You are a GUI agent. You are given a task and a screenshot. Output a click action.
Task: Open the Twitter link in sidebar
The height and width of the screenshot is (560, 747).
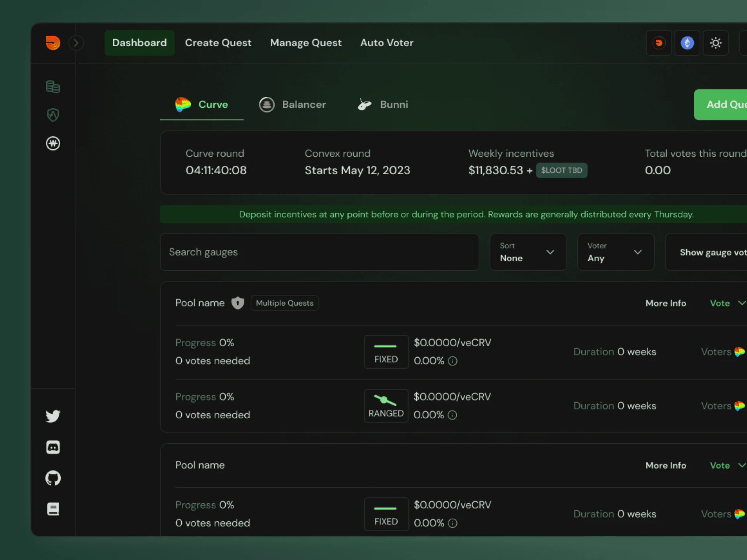click(x=53, y=416)
